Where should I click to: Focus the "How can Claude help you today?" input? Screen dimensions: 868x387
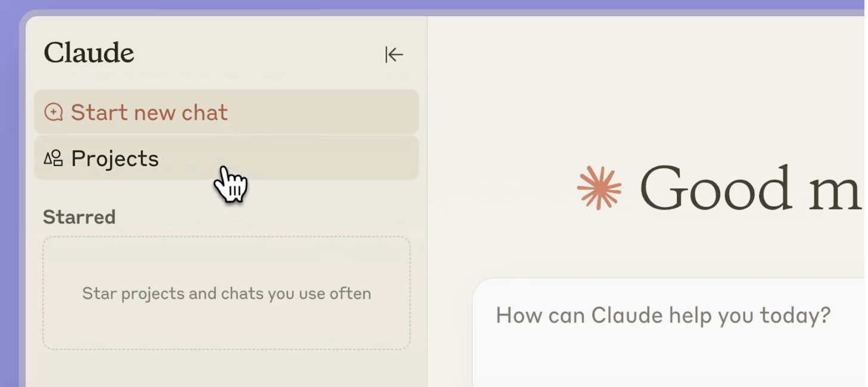[663, 315]
